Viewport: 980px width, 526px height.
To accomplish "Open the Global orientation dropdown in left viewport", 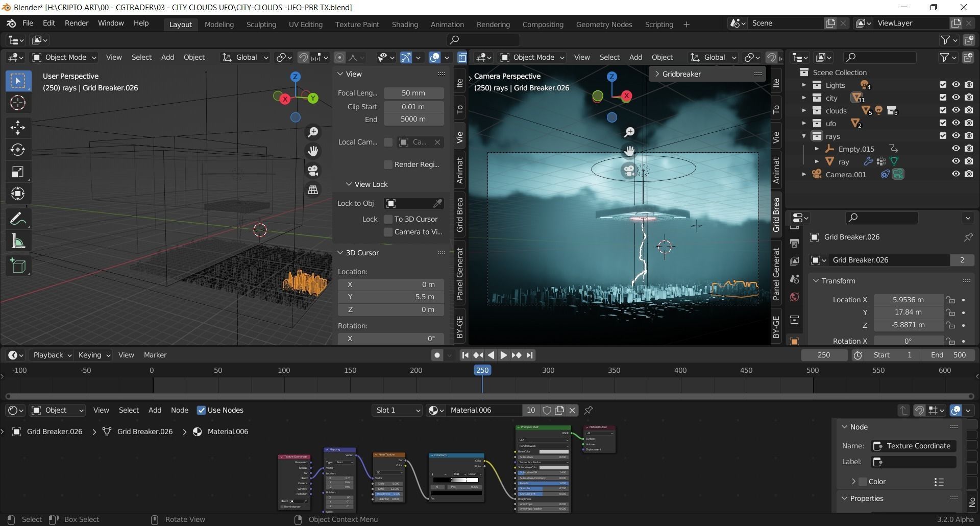I will pos(245,57).
